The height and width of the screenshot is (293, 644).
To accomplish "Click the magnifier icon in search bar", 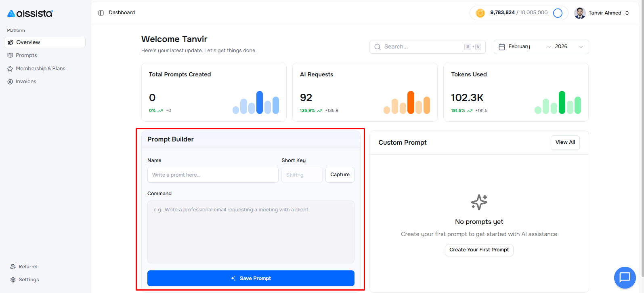I will pyautogui.click(x=378, y=47).
